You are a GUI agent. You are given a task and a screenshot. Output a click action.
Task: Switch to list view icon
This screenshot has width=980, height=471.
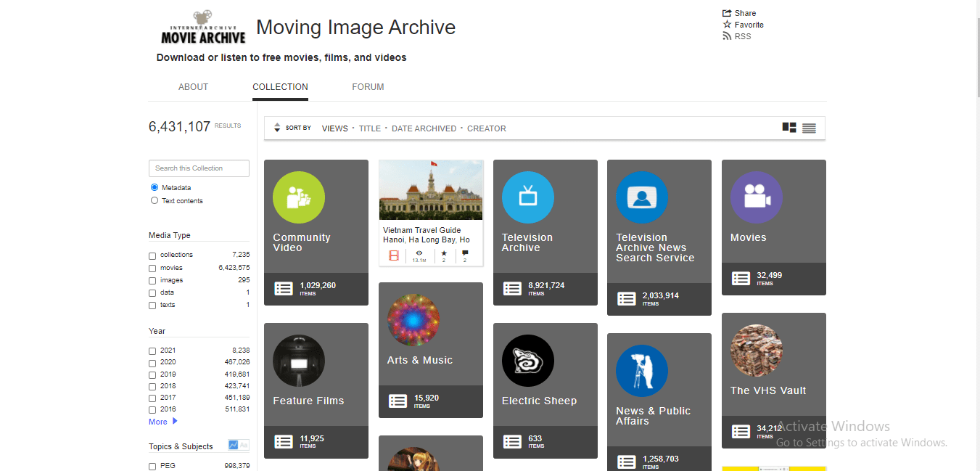(x=810, y=128)
